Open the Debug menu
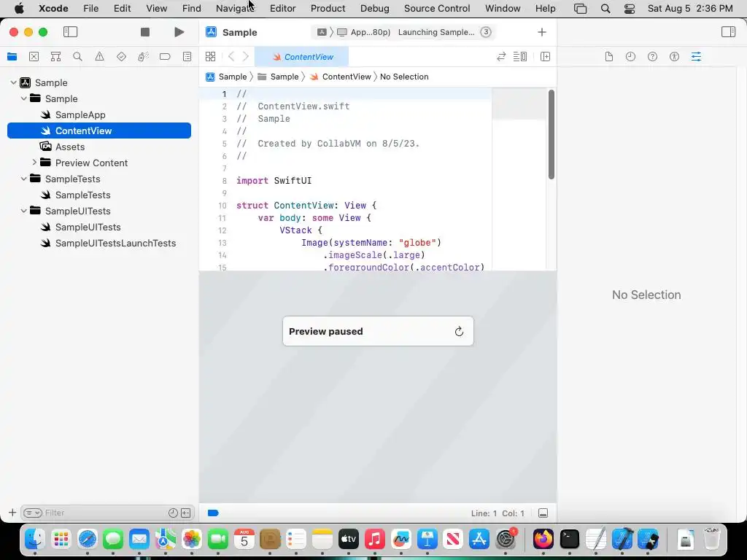Image resolution: width=747 pixels, height=560 pixels. point(374,8)
